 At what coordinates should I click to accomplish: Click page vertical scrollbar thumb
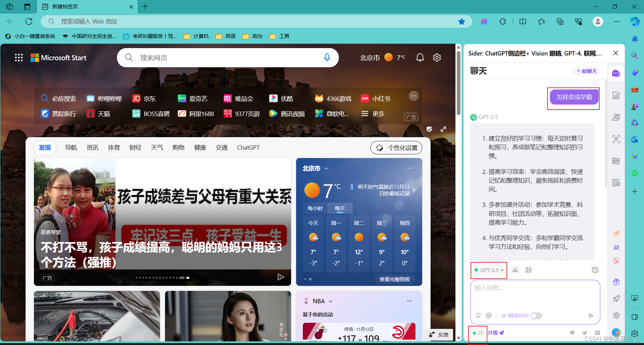(458, 82)
